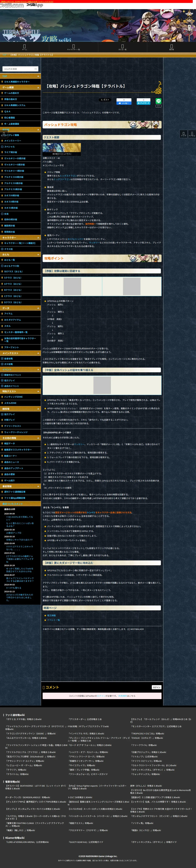The height and width of the screenshot is (868, 196).
Task: Open 『ドラゴンズドグマオンライン（DDON）』攻略wiki footer link
Action: pos(31,734)
